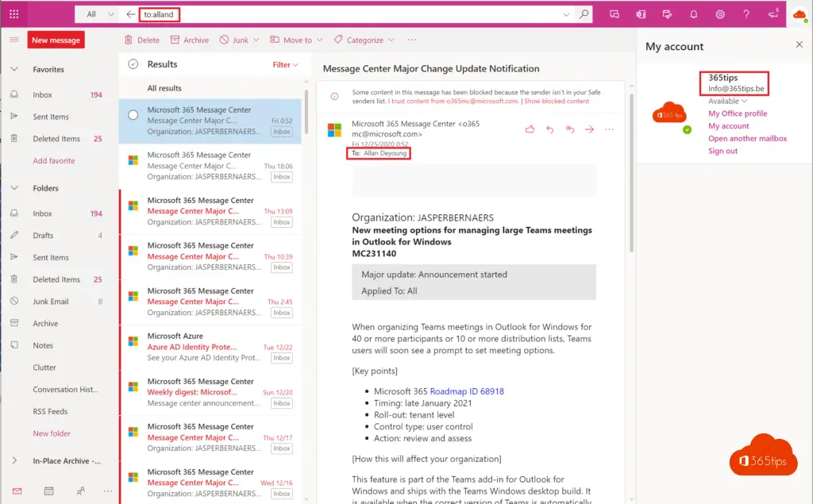Open the notifications bell
Viewport: 813px width, 504px height.
pyautogui.click(x=694, y=14)
